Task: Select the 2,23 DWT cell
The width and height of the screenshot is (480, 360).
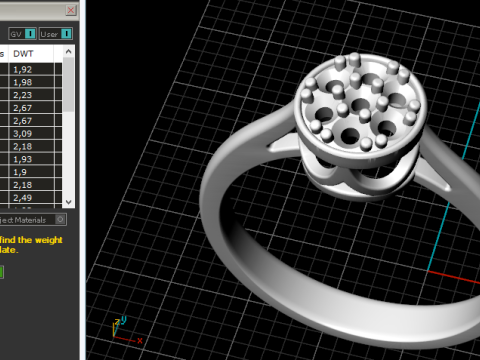Action: click(32, 95)
